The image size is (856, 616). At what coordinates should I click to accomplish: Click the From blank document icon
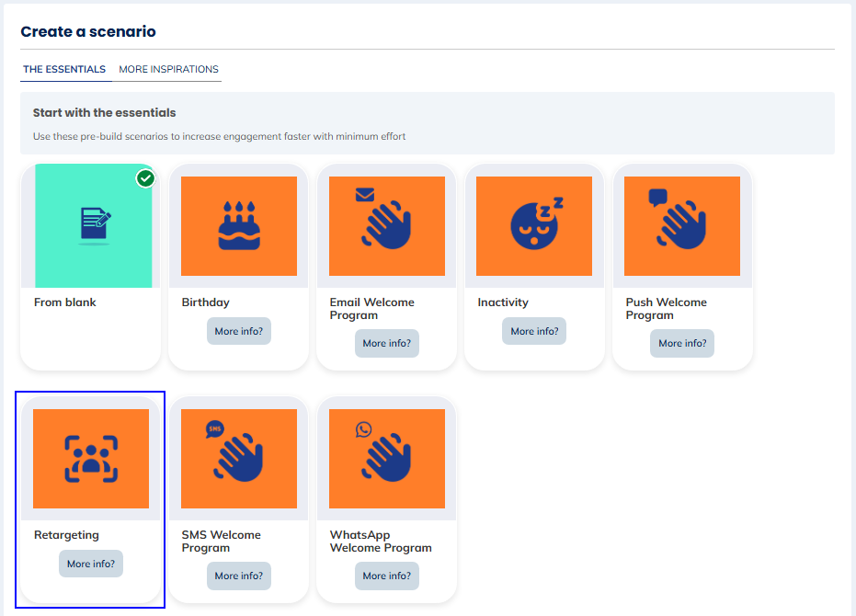(x=90, y=225)
